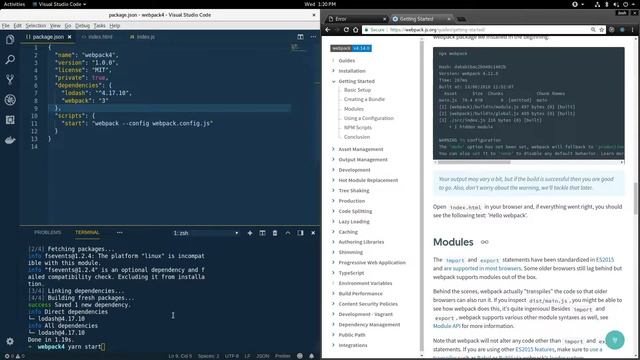The width and height of the screenshot is (640, 360).
Task: Open the Source Control view
Action: tap(10, 80)
